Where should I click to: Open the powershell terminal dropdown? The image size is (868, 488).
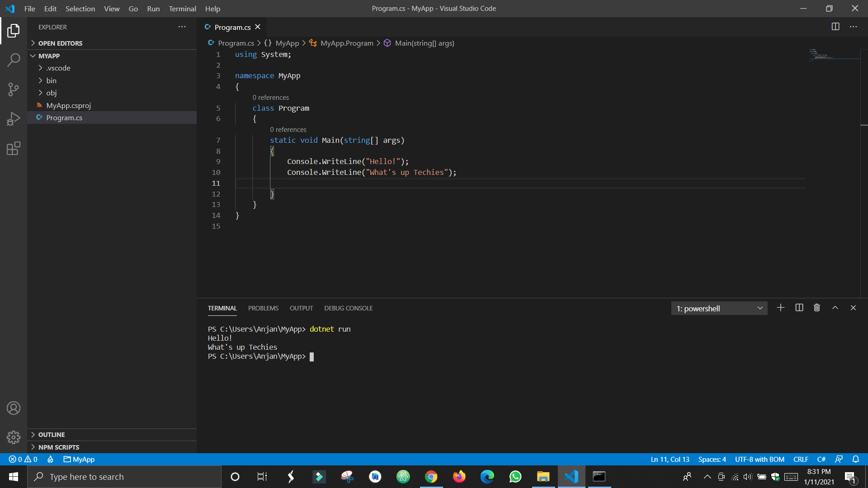pyautogui.click(x=719, y=308)
